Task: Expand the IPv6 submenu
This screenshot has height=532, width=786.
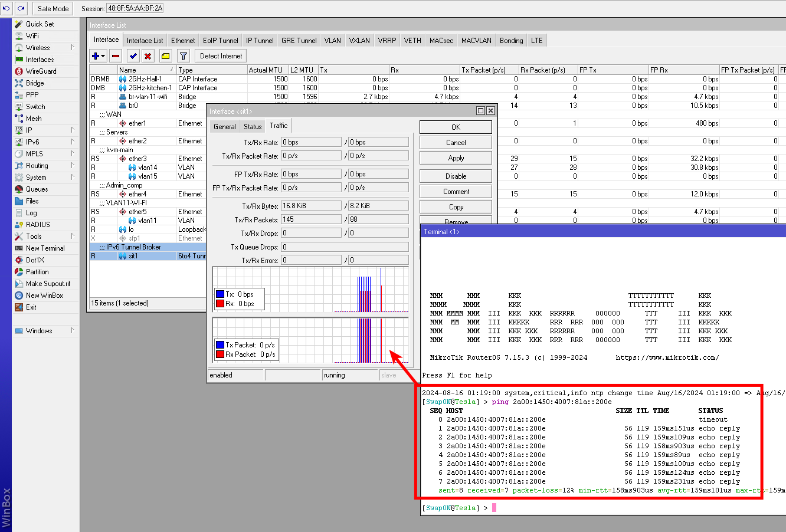Action: [73, 142]
